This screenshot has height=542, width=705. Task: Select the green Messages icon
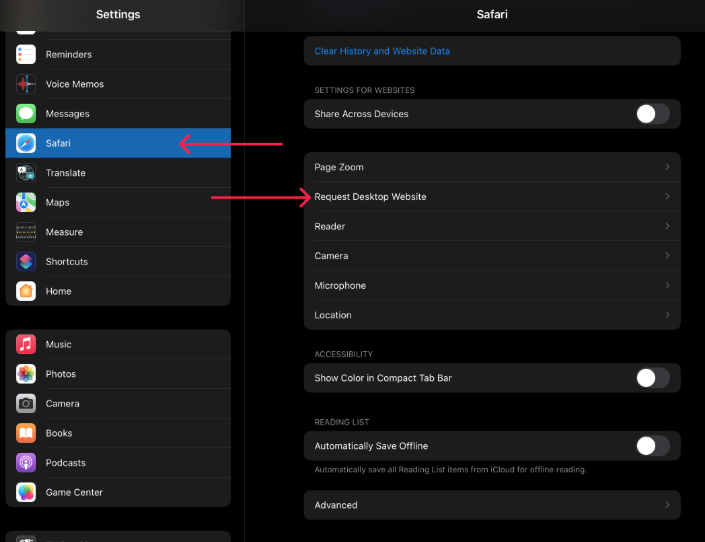(x=26, y=114)
